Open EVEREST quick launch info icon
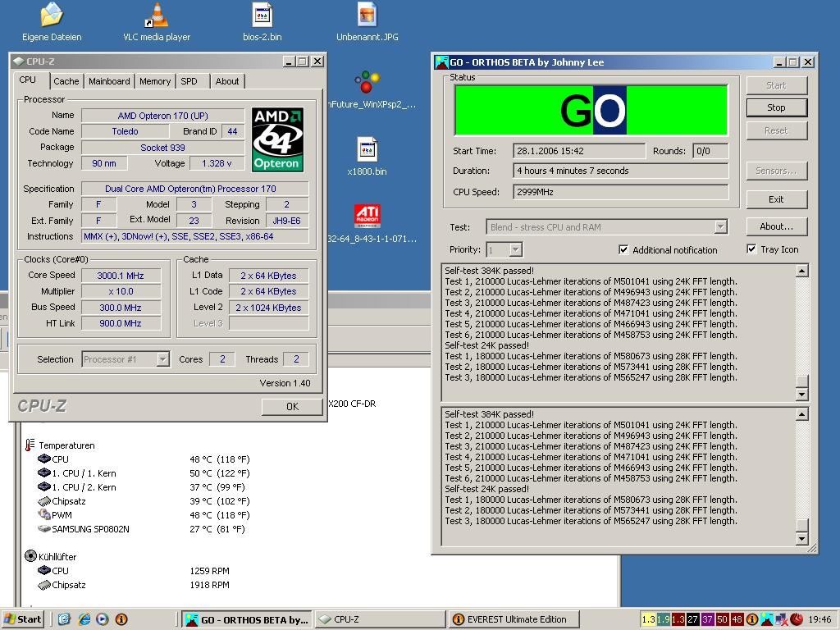Image resolution: width=840 pixels, height=630 pixels. click(121, 619)
